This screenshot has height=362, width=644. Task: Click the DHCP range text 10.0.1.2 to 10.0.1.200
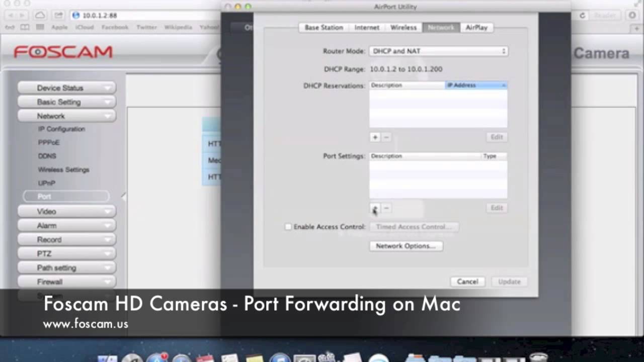pos(406,69)
